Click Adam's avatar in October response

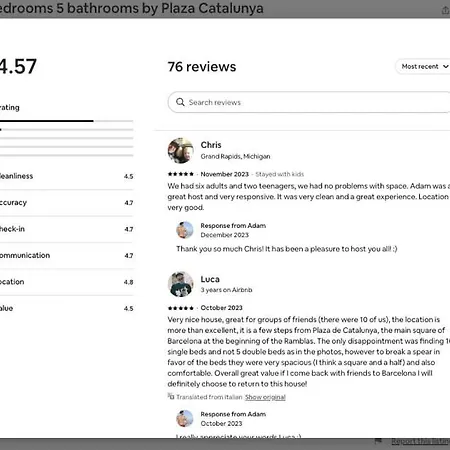tap(185, 418)
